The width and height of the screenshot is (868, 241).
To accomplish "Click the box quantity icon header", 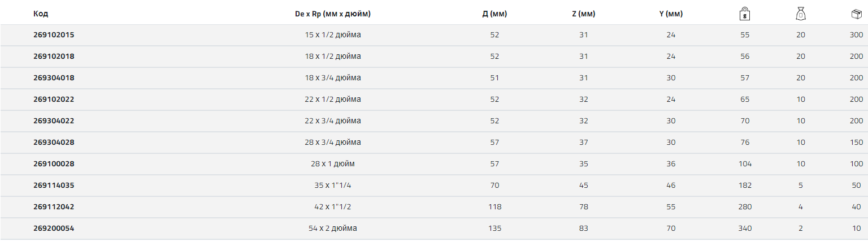I will [x=856, y=14].
